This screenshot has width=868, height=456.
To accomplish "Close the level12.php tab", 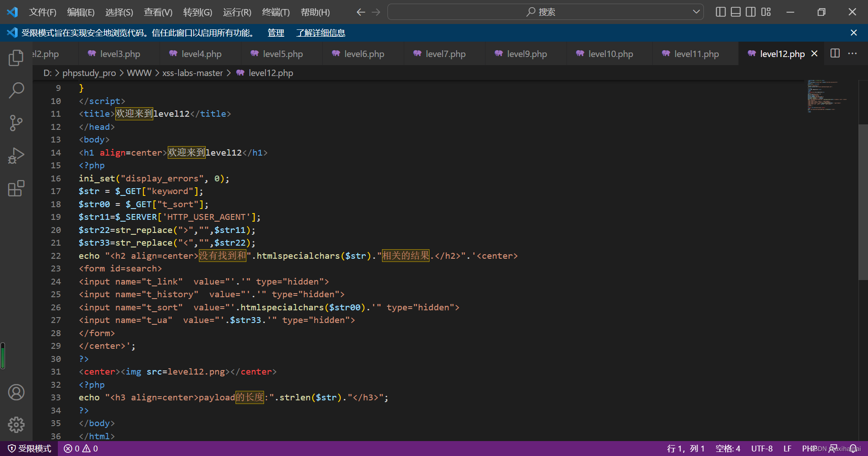I will (x=815, y=53).
